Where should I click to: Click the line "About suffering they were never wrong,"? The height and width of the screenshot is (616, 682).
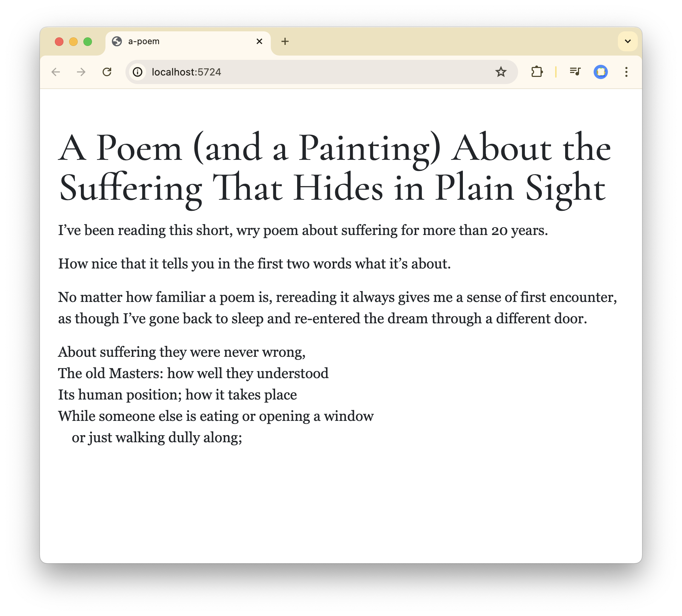(182, 352)
